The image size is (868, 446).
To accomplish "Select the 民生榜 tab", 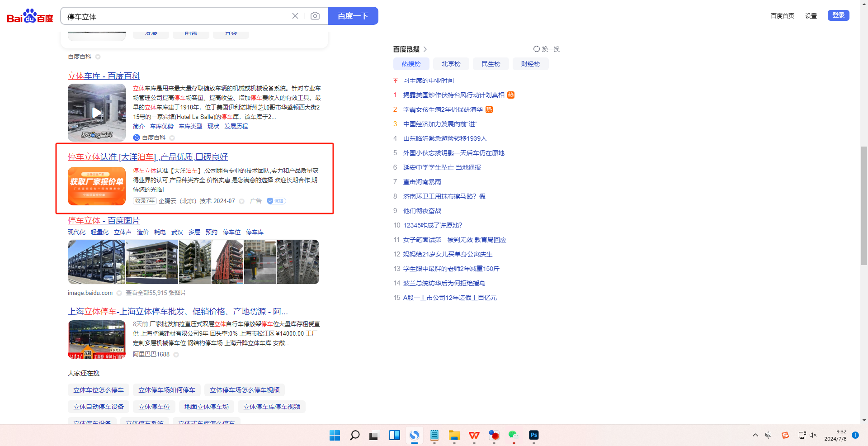I will point(491,64).
